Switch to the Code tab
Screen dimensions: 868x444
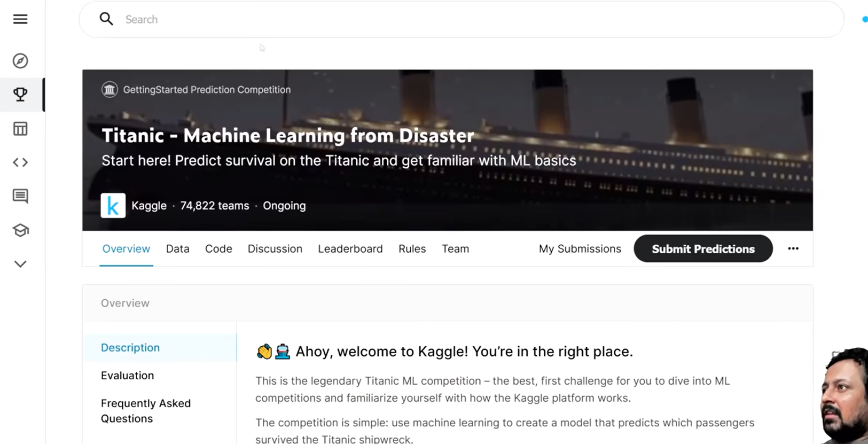218,249
